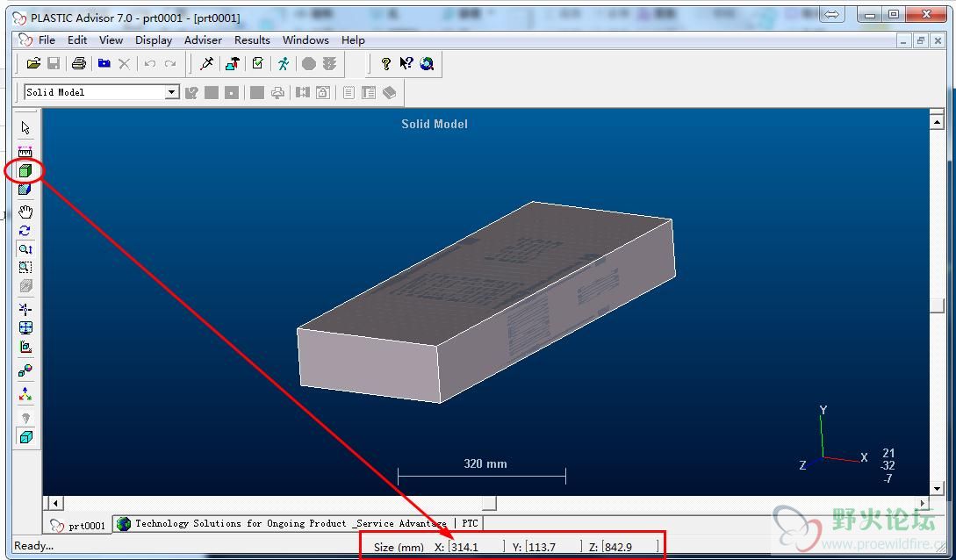The height and width of the screenshot is (560, 956).
Task: Click the vertical scrollbar up arrow
Action: click(938, 121)
